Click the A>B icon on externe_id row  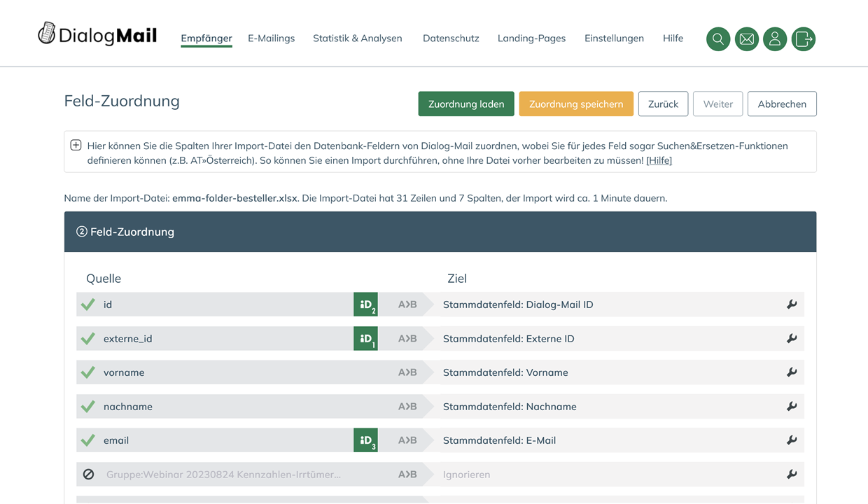coord(407,339)
